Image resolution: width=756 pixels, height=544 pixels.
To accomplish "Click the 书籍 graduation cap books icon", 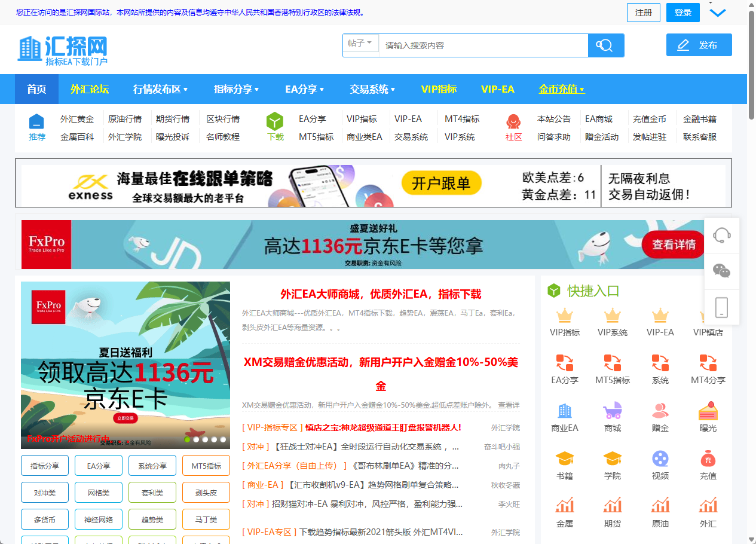I will tap(564, 459).
